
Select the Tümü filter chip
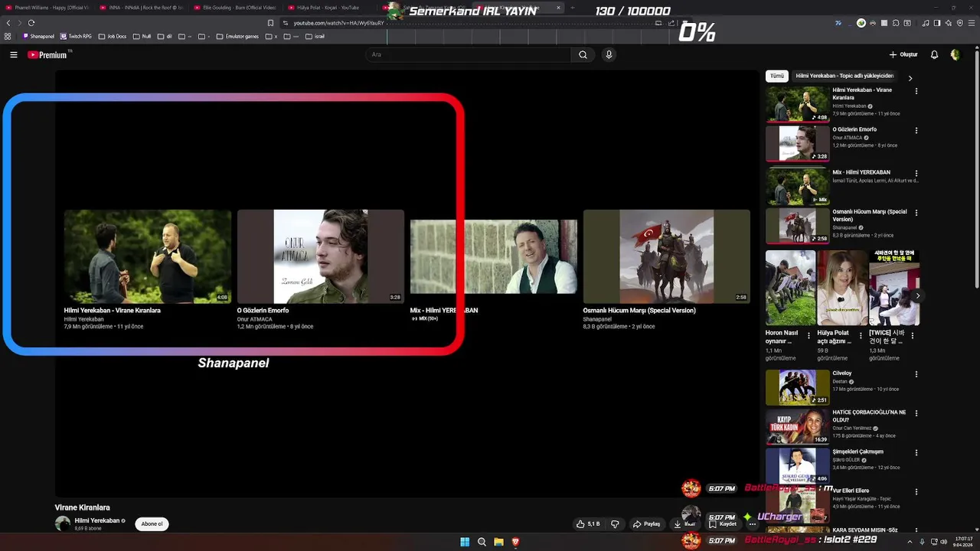point(777,77)
